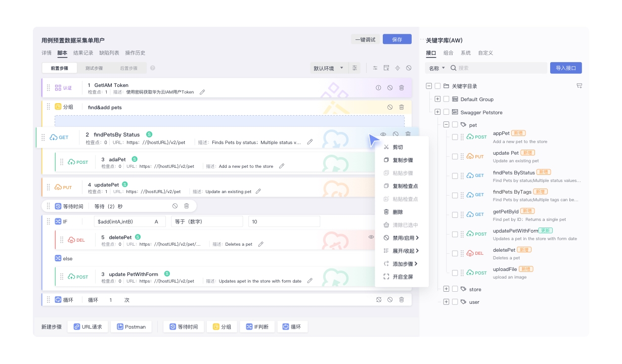Open the 名称 search-type dropdown
The width and height of the screenshot is (622, 364).
coord(437,68)
